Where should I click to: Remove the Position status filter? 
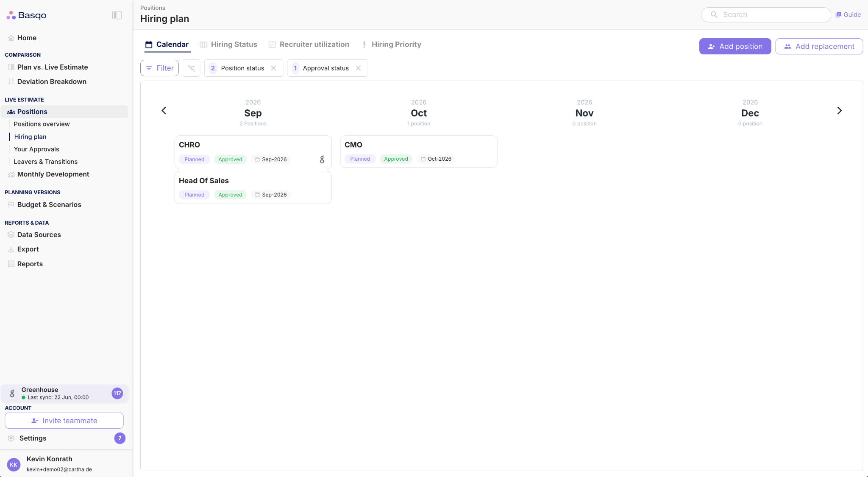click(274, 68)
